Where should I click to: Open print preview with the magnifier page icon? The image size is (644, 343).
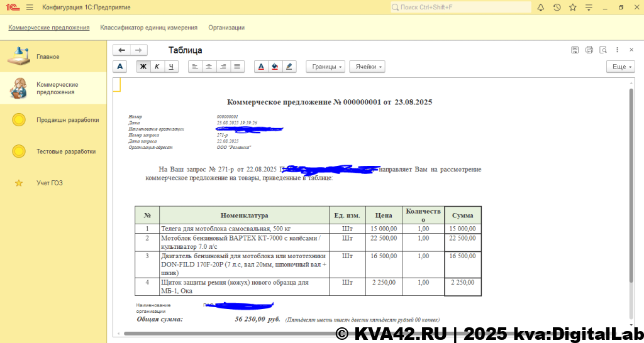[603, 50]
